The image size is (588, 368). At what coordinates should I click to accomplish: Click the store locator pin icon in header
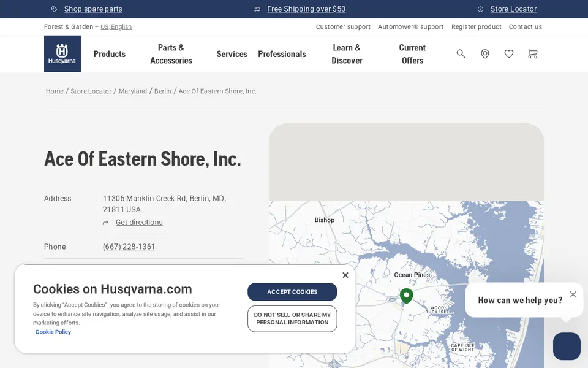[x=485, y=54]
